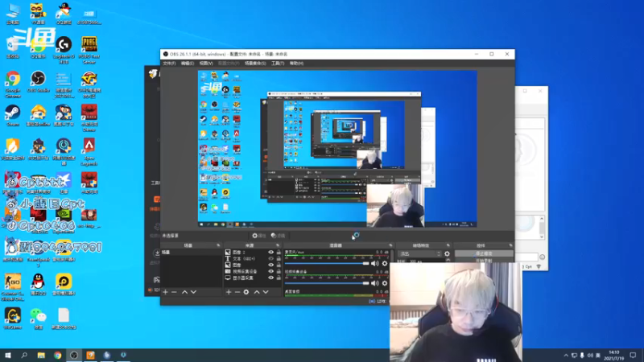Open the Counter-Strike GO desktop shortcut
Image resolution: width=644 pixels, height=362 pixels.
point(13,287)
